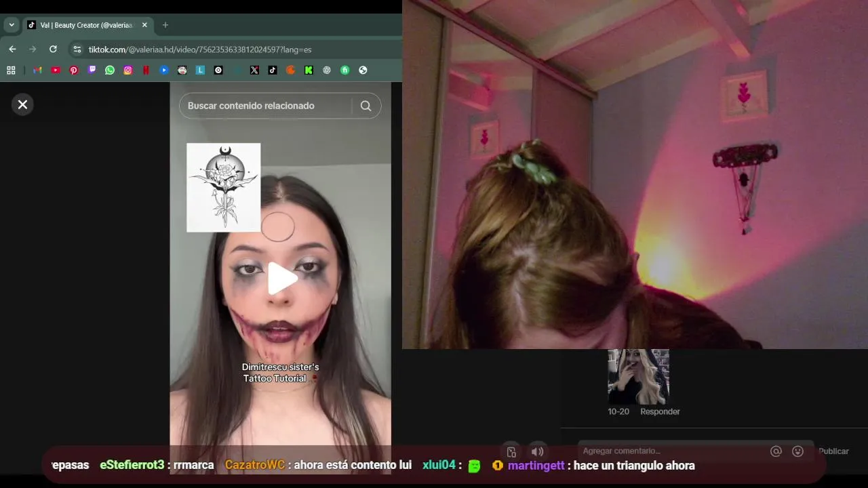The height and width of the screenshot is (488, 868).
Task: Open the Netflix bookmark
Action: 146,70
